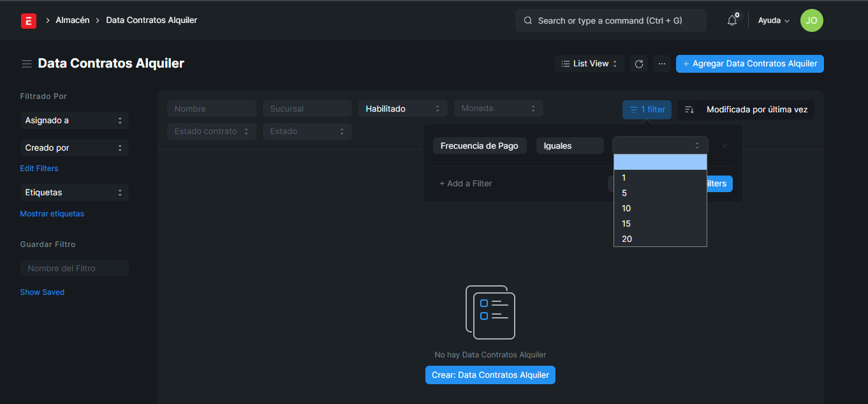Toggle the sidebar hamburger menu icon

click(27, 64)
